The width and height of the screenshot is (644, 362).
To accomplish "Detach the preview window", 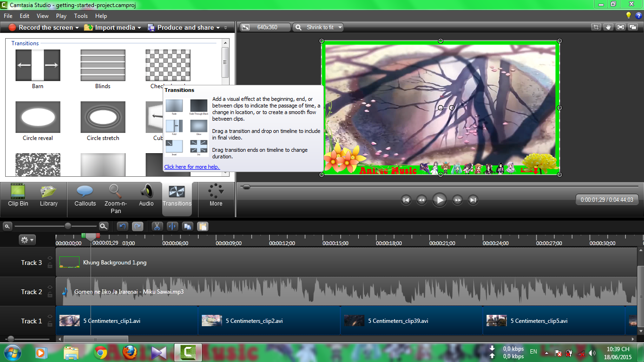I will point(633,27).
